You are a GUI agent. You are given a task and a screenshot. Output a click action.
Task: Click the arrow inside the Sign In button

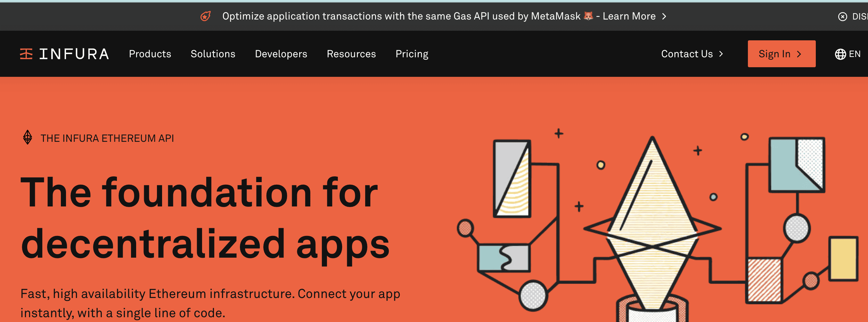(799, 54)
